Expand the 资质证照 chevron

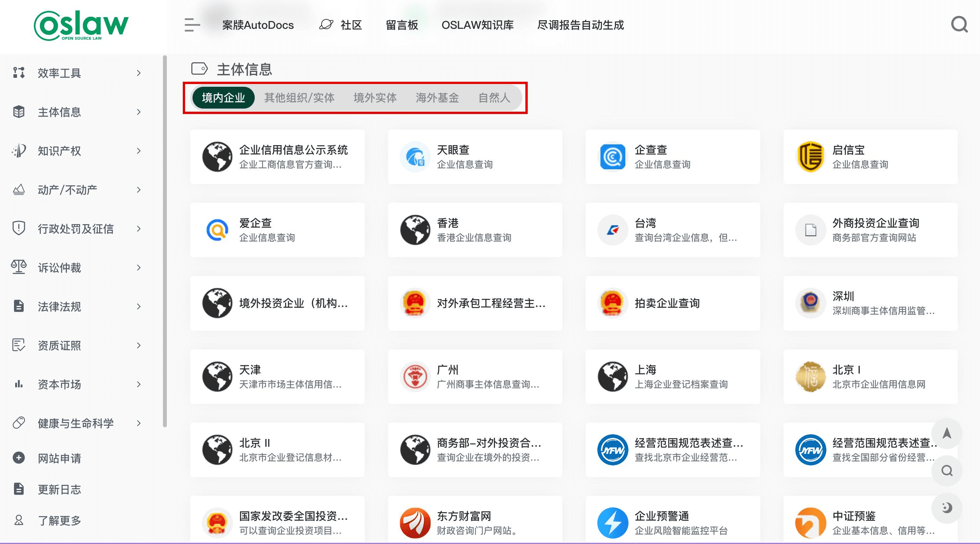coord(139,345)
